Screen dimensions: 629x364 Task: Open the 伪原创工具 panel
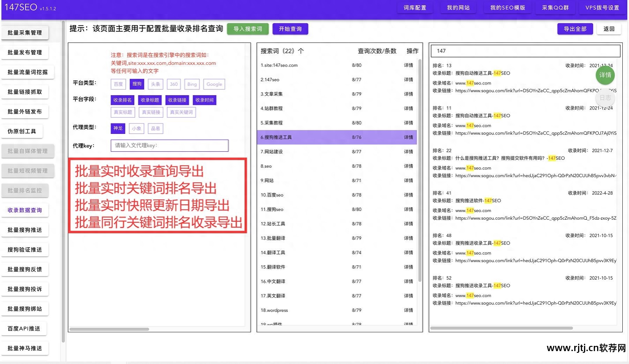(22, 131)
